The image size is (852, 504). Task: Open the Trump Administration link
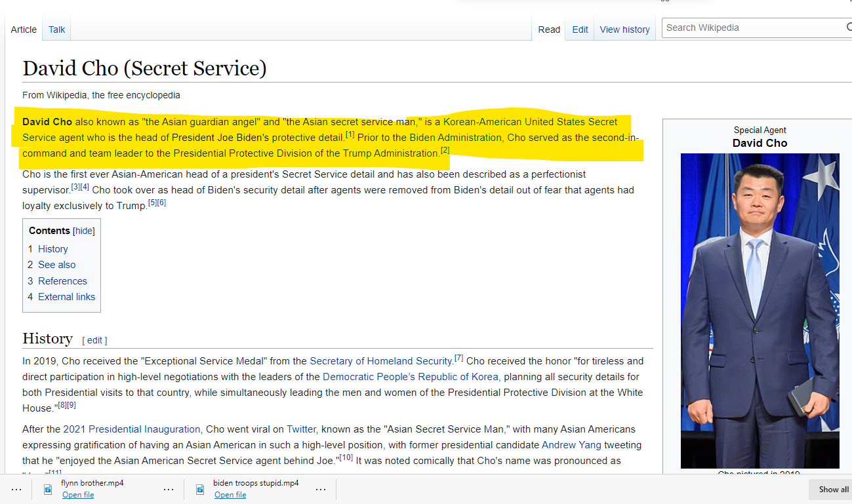(x=390, y=153)
